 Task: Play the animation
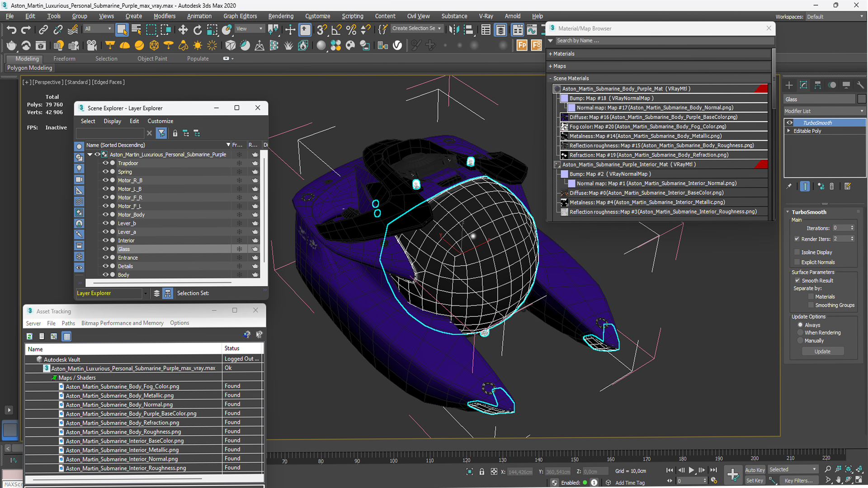[x=691, y=470]
